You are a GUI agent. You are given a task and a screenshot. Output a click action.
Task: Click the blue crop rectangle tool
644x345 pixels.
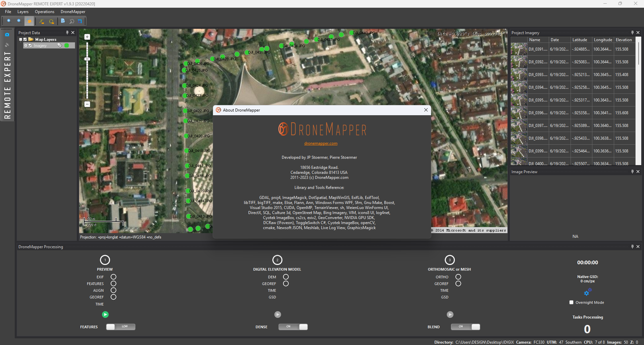point(80,21)
